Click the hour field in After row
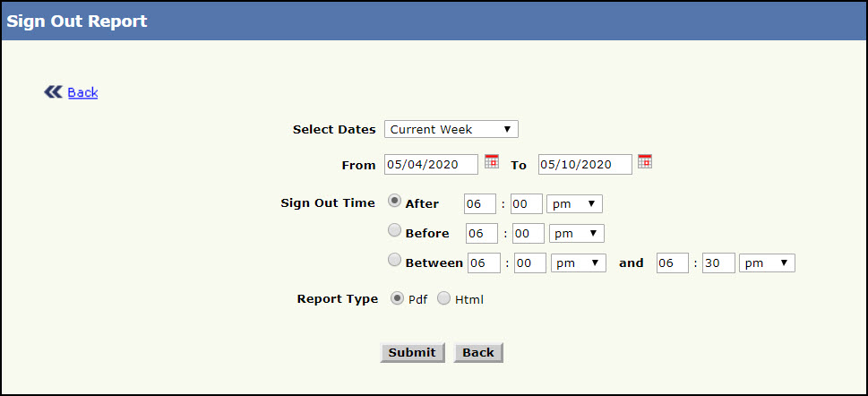This screenshot has width=868, height=396. click(480, 203)
